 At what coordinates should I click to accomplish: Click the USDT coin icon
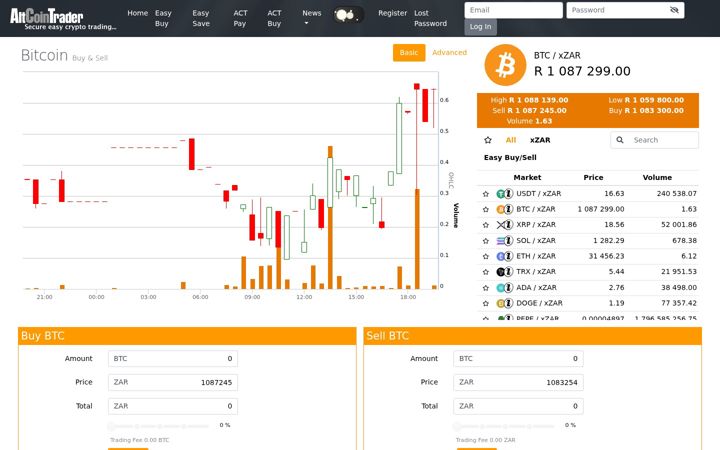click(x=501, y=194)
